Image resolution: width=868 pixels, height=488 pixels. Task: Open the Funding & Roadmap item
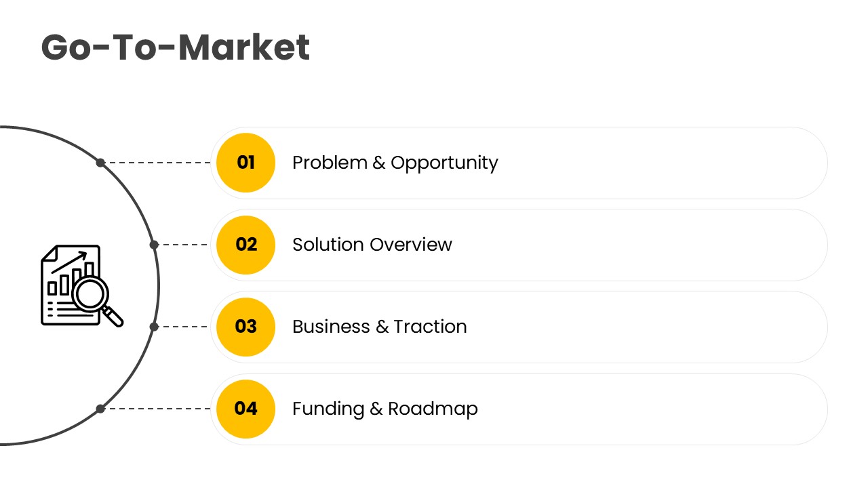[x=384, y=409]
